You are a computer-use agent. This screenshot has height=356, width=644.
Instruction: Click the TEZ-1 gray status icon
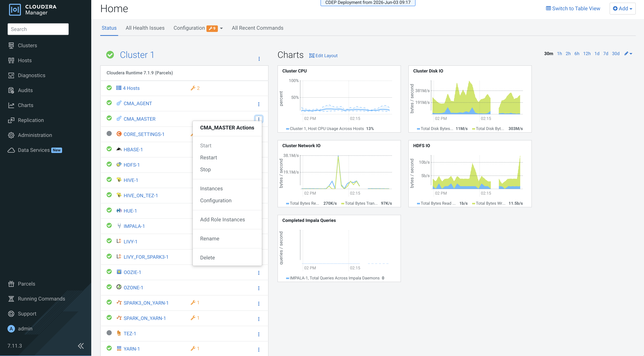tap(109, 333)
